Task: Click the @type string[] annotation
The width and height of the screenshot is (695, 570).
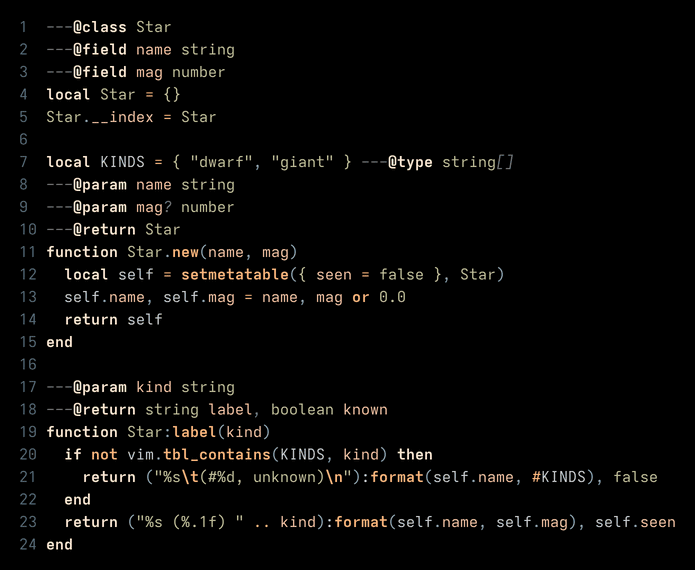Action: point(450,162)
